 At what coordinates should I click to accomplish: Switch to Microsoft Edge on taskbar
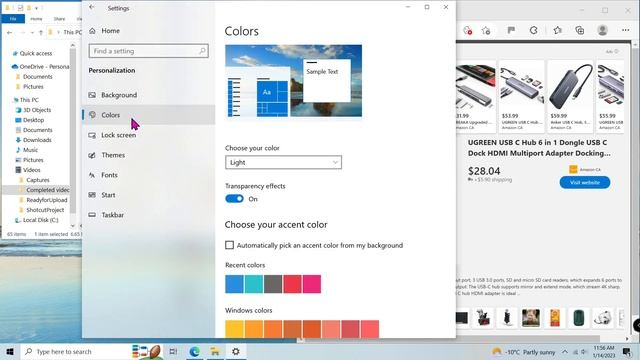pyautogui.click(x=195, y=351)
